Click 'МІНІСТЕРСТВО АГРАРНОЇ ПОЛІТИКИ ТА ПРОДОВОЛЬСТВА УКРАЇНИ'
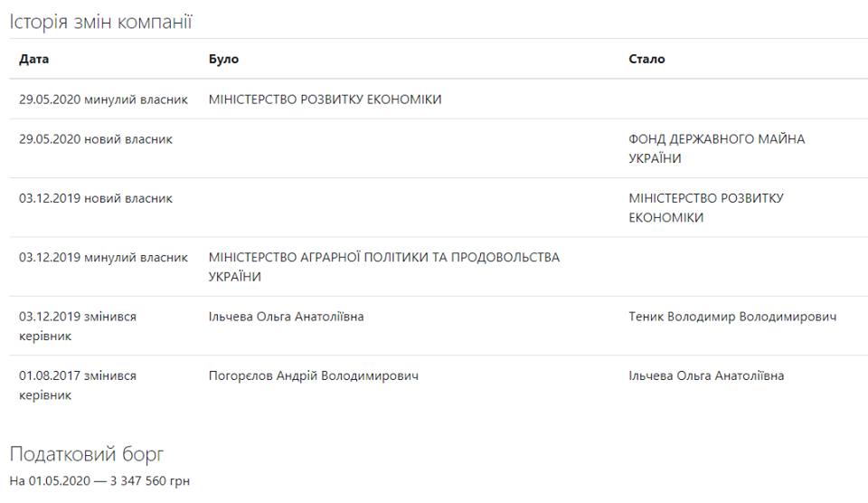 click(383, 267)
